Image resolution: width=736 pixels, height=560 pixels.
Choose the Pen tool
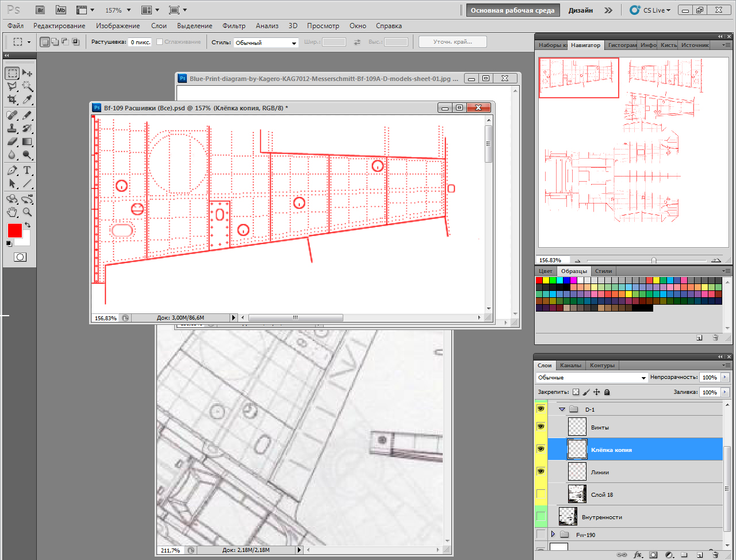[12, 171]
